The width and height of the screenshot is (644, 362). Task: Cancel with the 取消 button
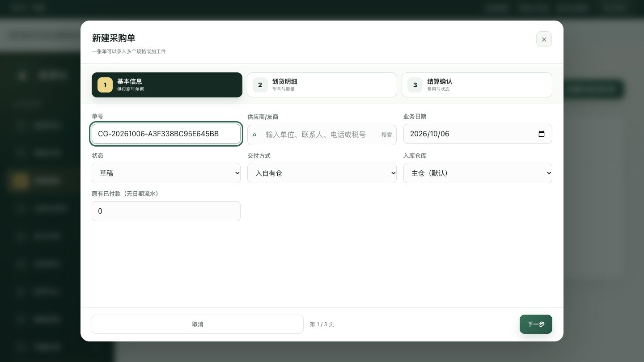pos(198,324)
